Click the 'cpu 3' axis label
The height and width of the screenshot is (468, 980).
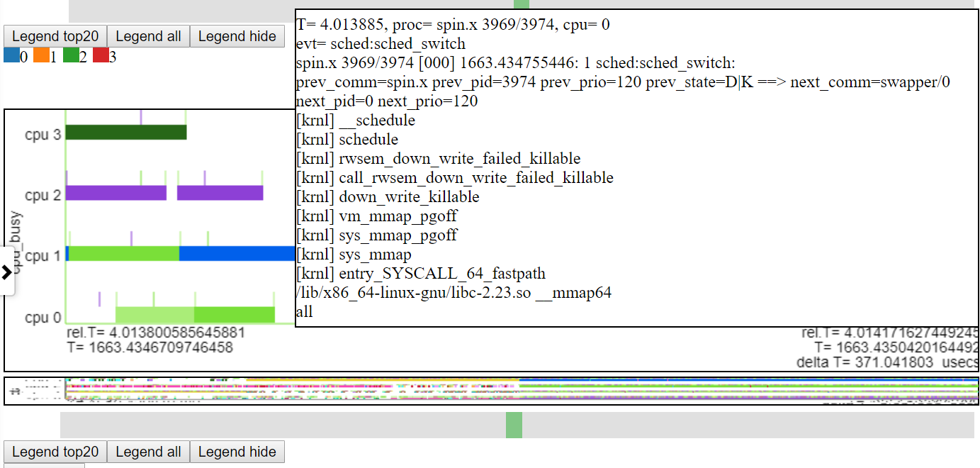coord(43,135)
